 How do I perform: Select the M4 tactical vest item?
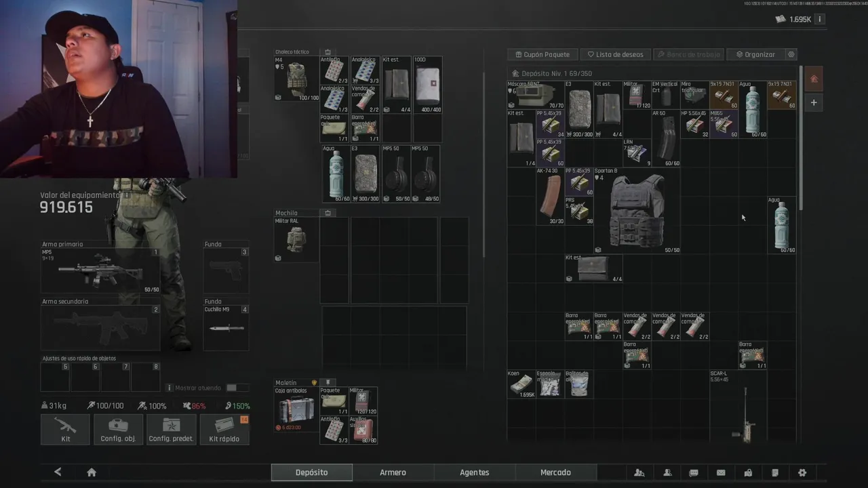296,79
